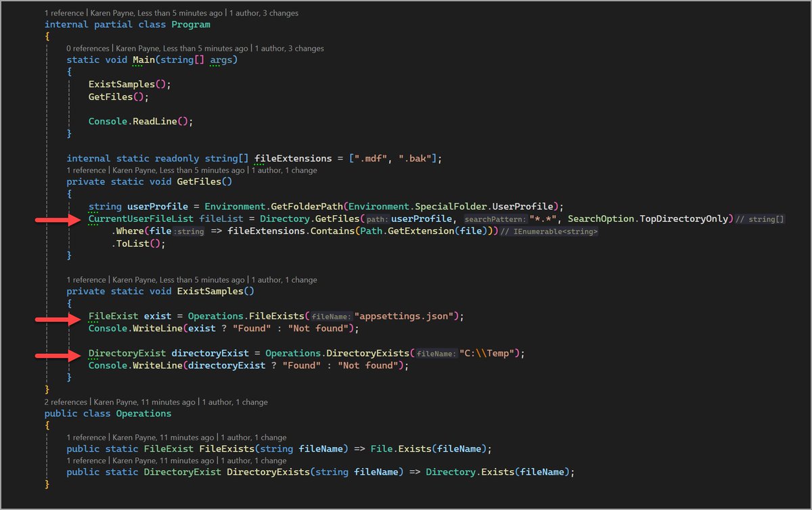
Task: Click the 'path:' inlay hint
Action: (x=378, y=219)
